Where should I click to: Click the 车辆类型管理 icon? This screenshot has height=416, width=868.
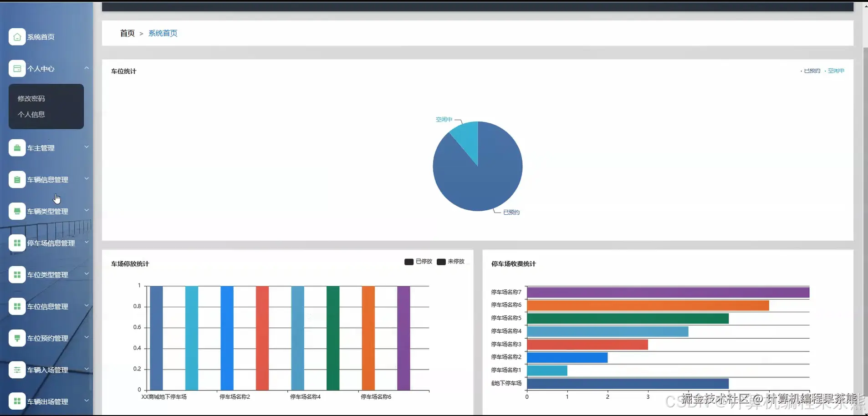17,211
